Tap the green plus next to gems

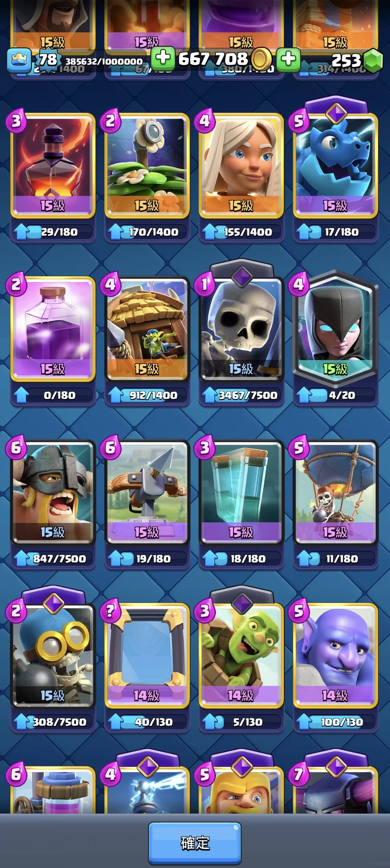[x=289, y=59]
